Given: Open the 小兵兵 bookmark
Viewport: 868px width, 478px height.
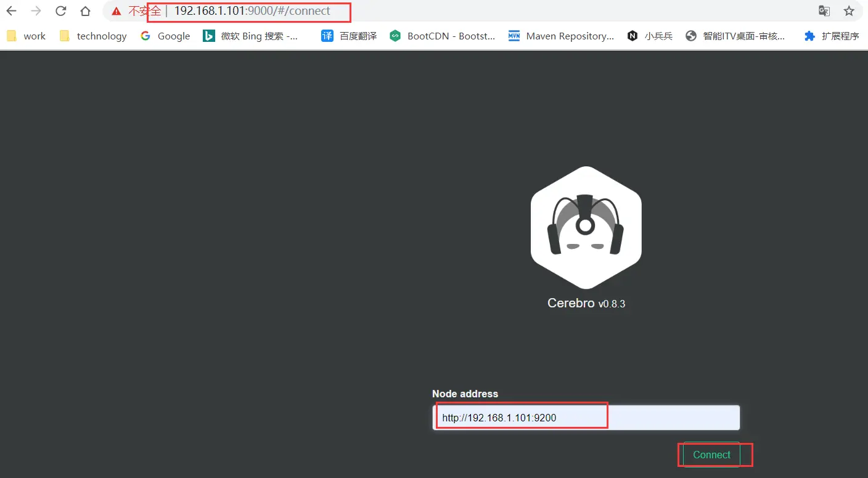Looking at the screenshot, I should point(650,36).
